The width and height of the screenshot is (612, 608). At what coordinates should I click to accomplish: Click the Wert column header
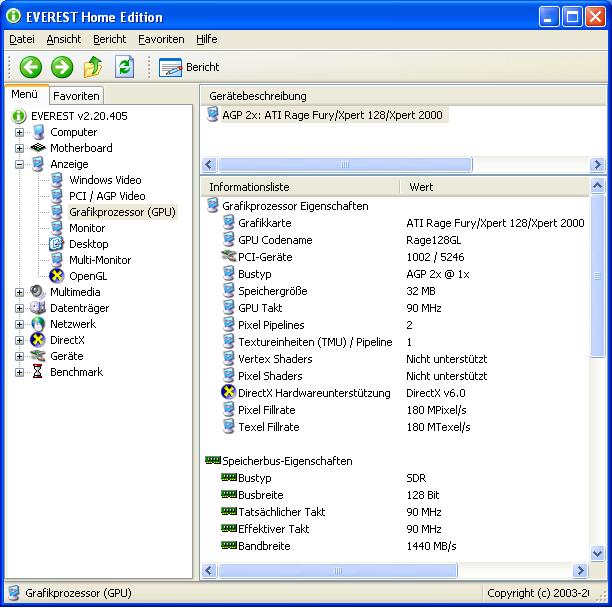tap(494, 187)
